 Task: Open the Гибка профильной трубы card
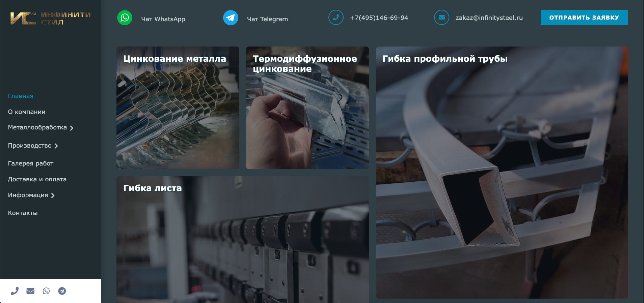click(502, 173)
